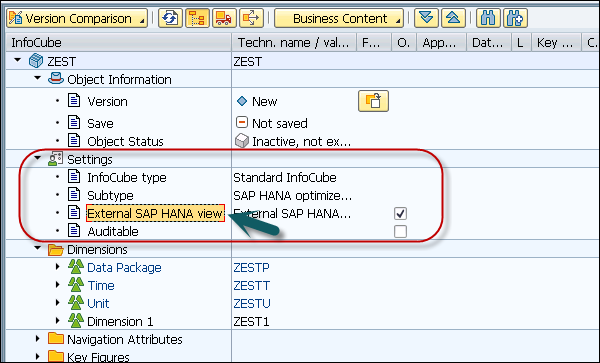Open the Time dimension link
The height and width of the screenshot is (363, 600).
coord(101,285)
